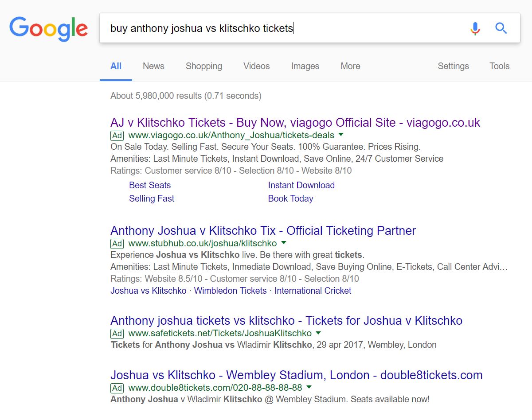Open the Videos tab
The height and width of the screenshot is (420, 532).
pyautogui.click(x=256, y=66)
